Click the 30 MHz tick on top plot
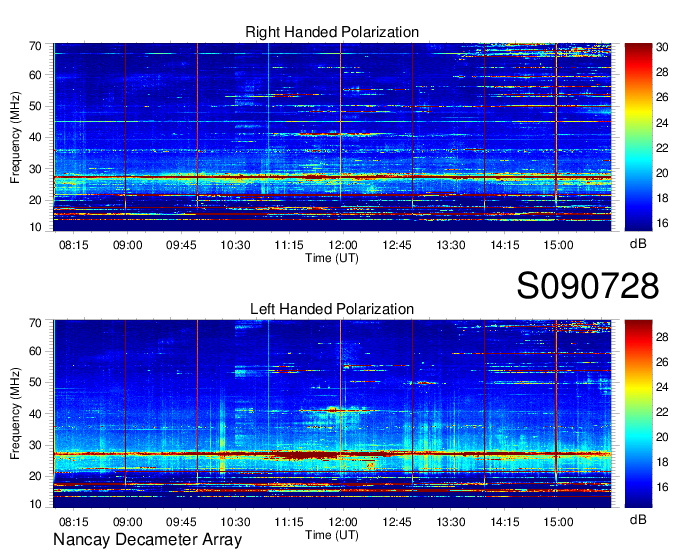 click(x=35, y=169)
